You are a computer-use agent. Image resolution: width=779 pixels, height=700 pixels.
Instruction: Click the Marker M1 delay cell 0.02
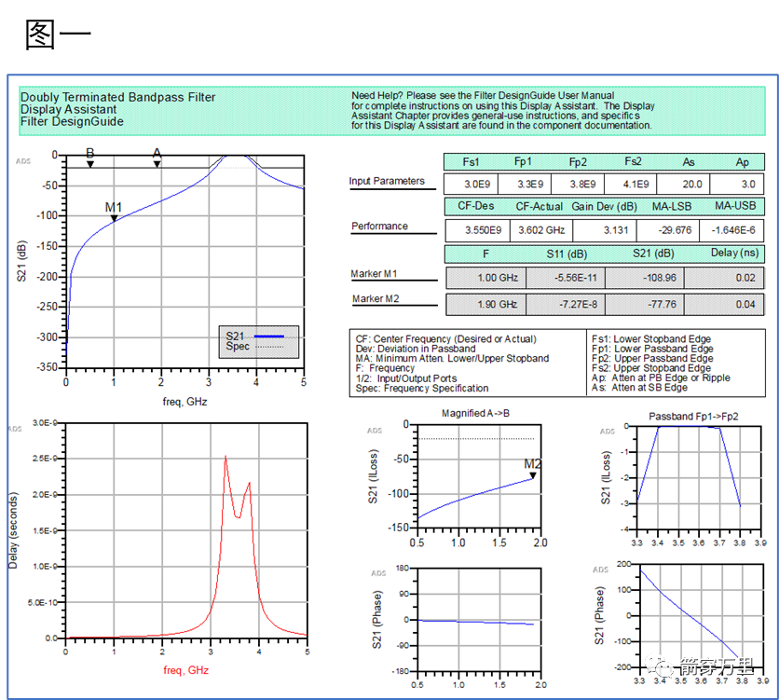coord(724,278)
